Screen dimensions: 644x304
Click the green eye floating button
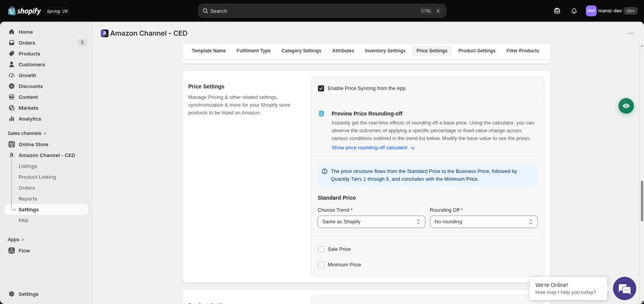(626, 106)
